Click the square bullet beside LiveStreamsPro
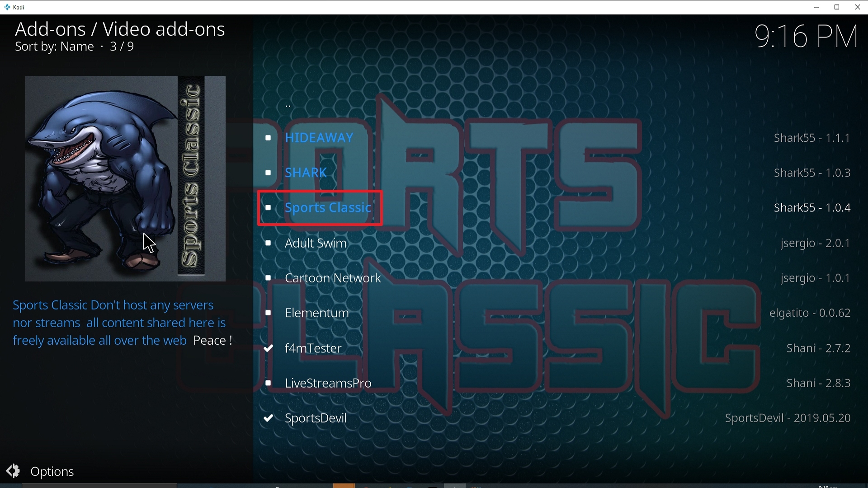The height and width of the screenshot is (488, 868). (268, 383)
